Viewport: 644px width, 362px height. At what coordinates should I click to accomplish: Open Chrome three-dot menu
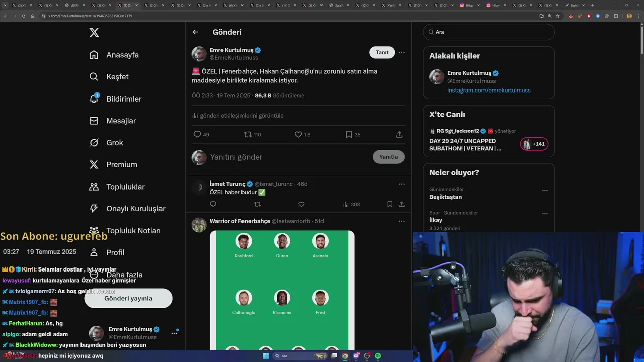click(x=638, y=16)
